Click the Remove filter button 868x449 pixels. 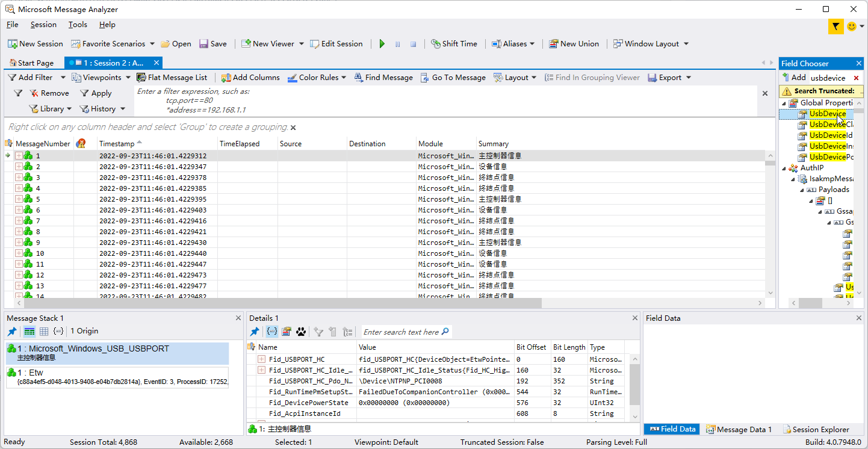[49, 93]
